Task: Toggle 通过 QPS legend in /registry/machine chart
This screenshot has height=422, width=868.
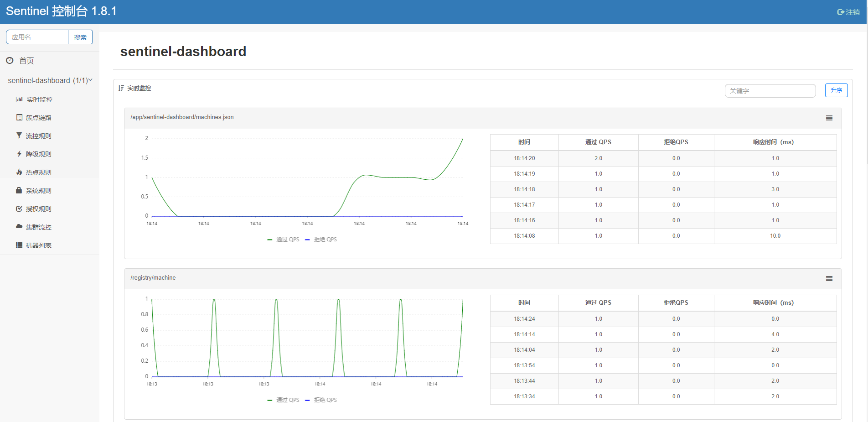Action: click(x=284, y=400)
